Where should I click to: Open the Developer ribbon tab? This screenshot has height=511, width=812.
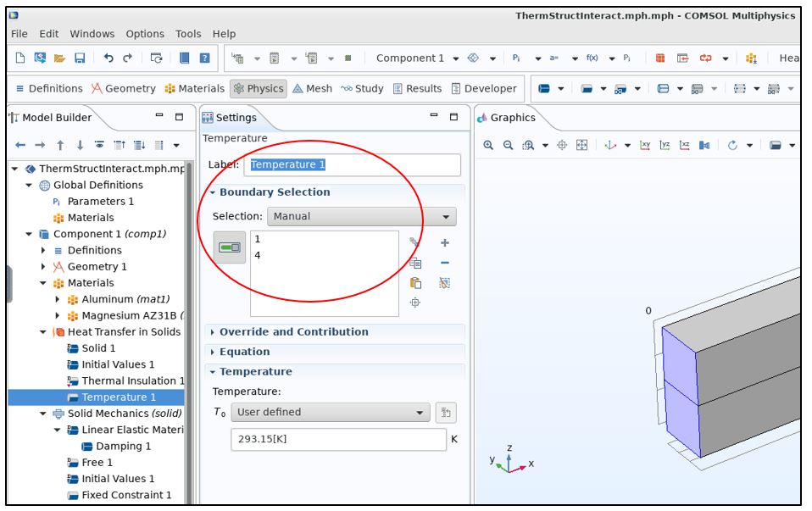coord(484,88)
